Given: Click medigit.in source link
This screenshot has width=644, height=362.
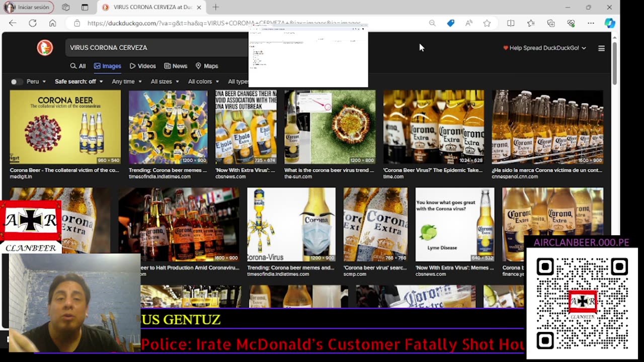Looking at the screenshot, I should coord(23,176).
